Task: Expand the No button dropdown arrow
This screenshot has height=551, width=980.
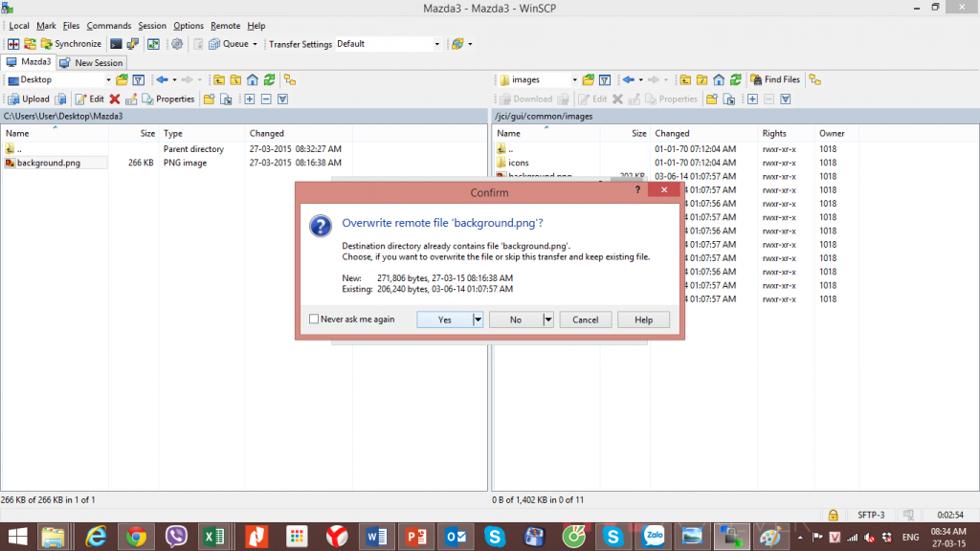Action: [x=548, y=320]
